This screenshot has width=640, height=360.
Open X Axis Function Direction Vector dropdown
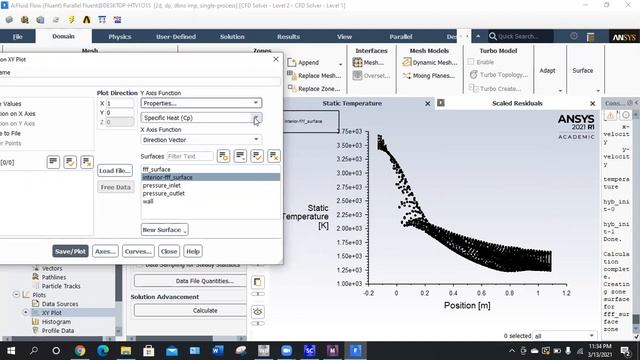click(201, 140)
